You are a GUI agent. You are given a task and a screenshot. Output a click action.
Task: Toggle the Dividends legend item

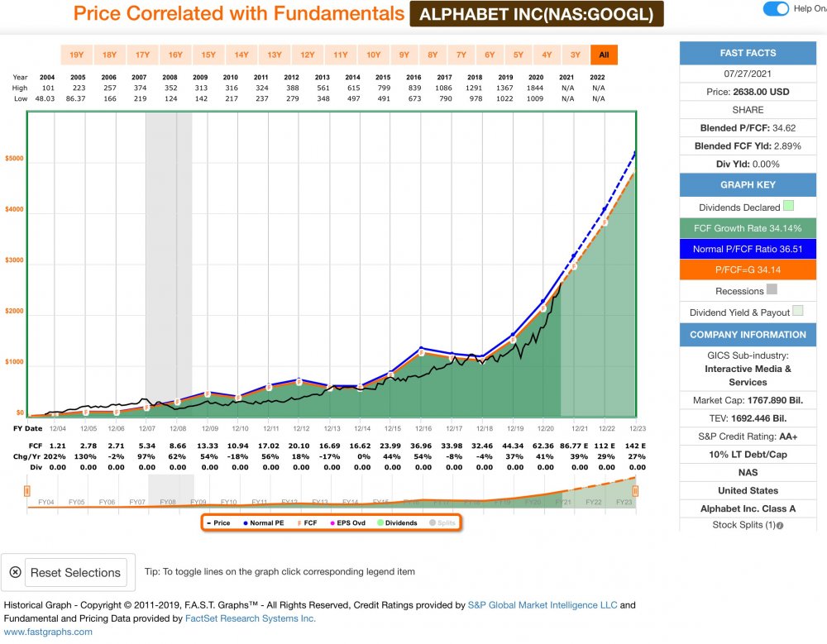[397, 522]
